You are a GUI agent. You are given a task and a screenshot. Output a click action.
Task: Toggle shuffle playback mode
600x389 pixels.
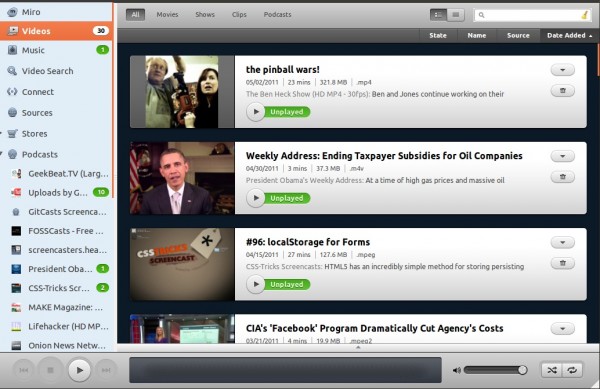(x=552, y=370)
